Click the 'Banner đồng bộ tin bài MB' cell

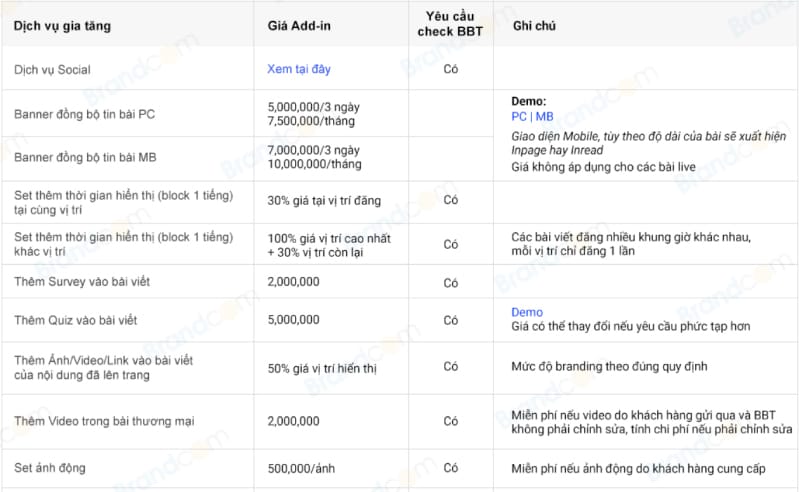tap(85, 157)
